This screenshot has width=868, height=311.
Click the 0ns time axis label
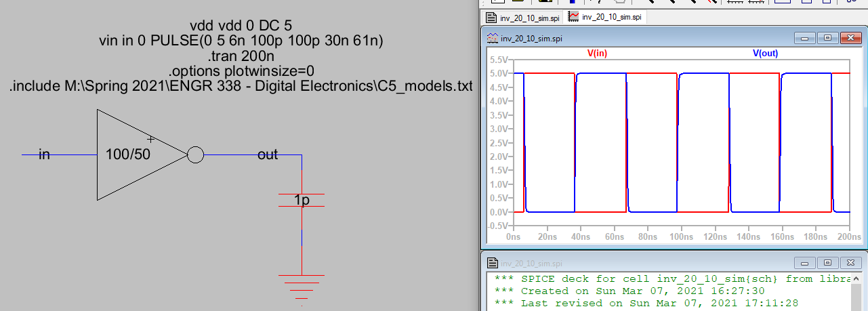coord(513,238)
